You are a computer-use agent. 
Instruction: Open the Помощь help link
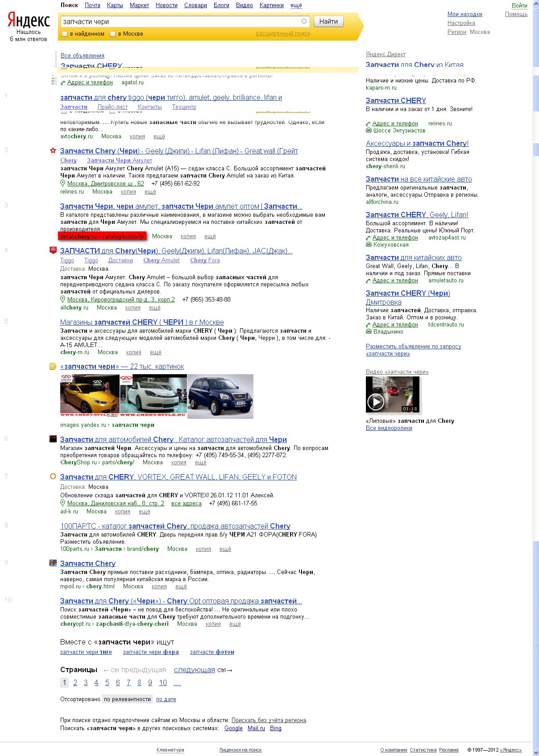[x=516, y=14]
